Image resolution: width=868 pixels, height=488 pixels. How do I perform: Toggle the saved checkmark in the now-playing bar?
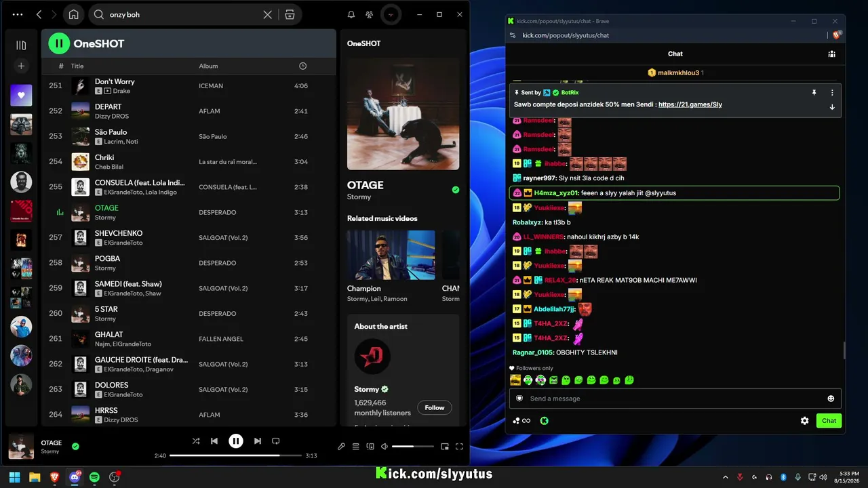click(75, 446)
